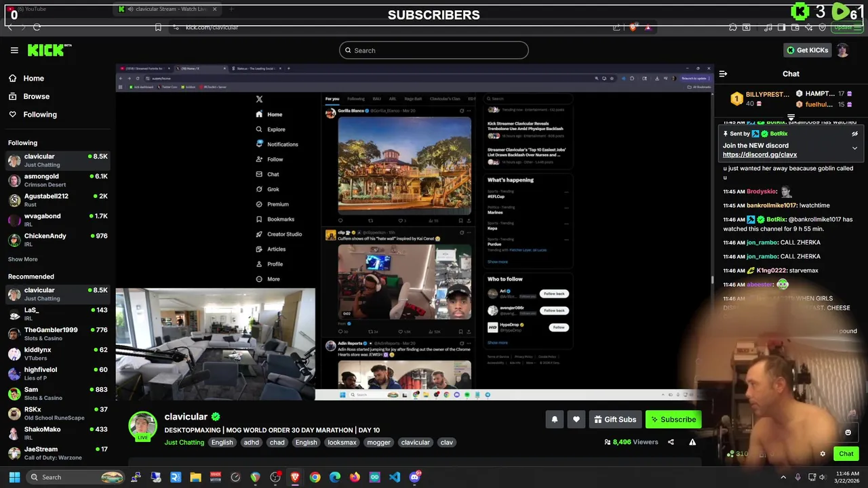Click the Just Chatting category link
Image resolution: width=868 pixels, height=488 pixels.
(184, 443)
